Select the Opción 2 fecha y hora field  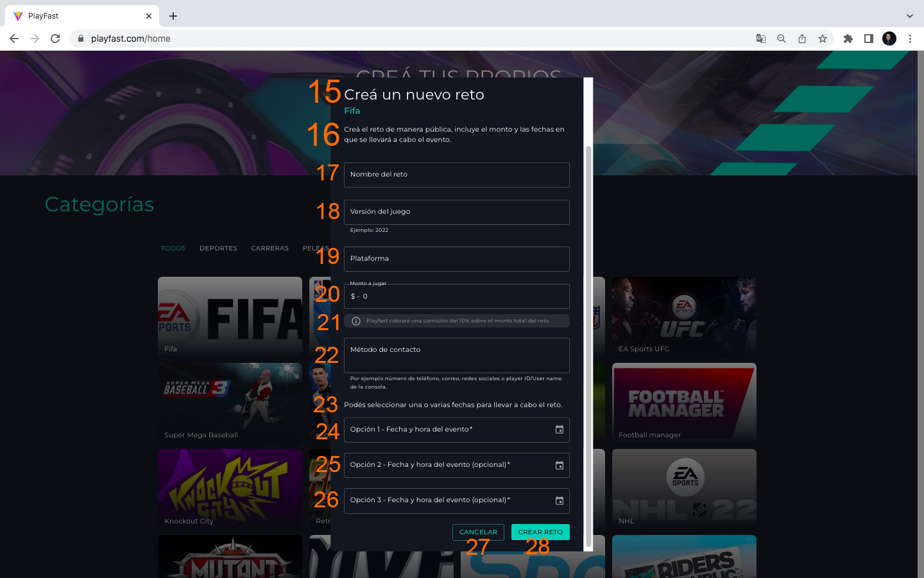coord(456,465)
